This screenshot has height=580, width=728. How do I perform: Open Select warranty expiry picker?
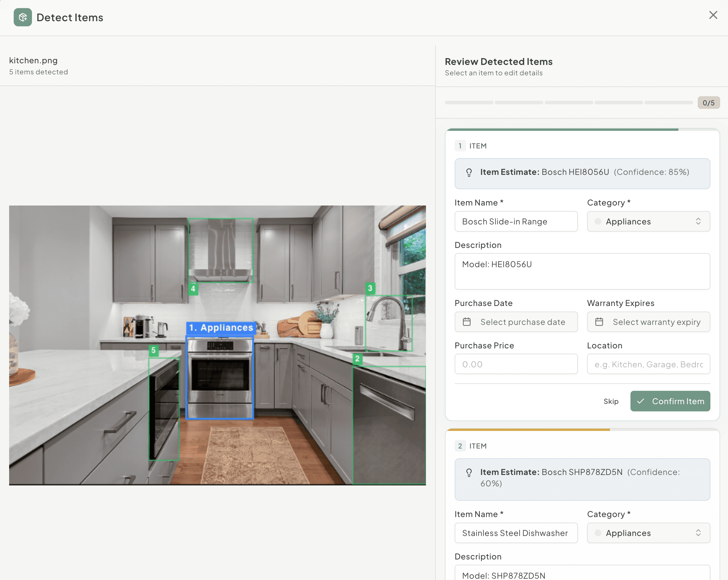pyautogui.click(x=656, y=322)
